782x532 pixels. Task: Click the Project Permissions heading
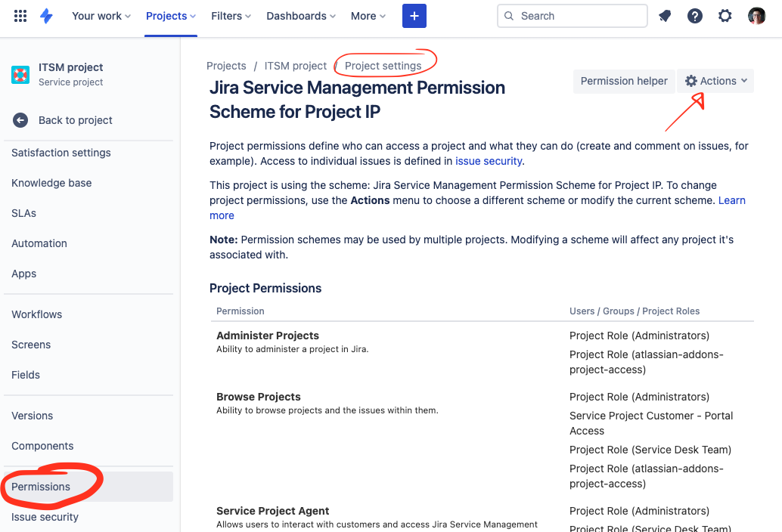(265, 288)
